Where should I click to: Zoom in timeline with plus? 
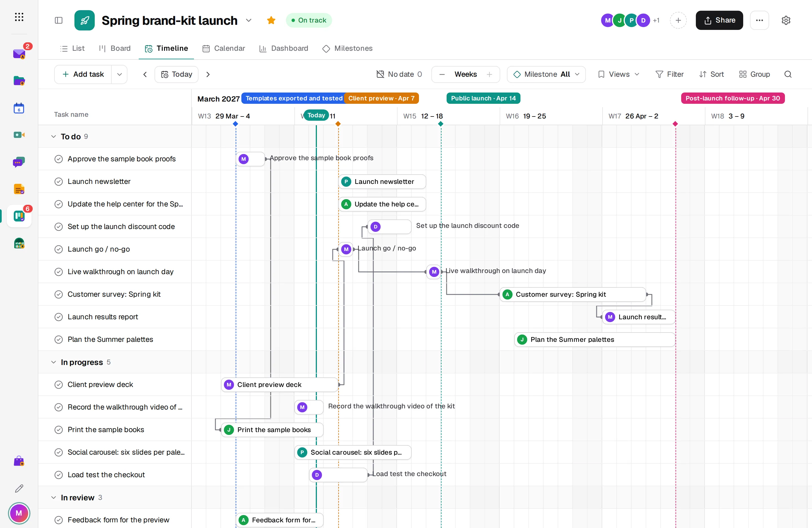(x=489, y=74)
